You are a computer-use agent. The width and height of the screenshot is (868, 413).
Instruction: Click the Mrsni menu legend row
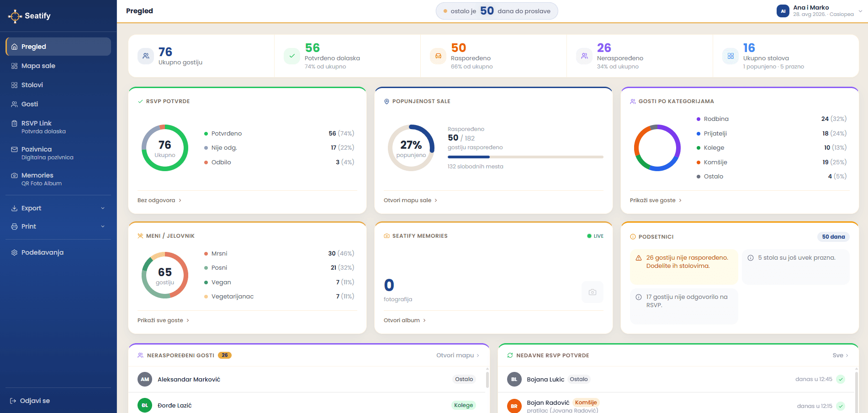[279, 253]
